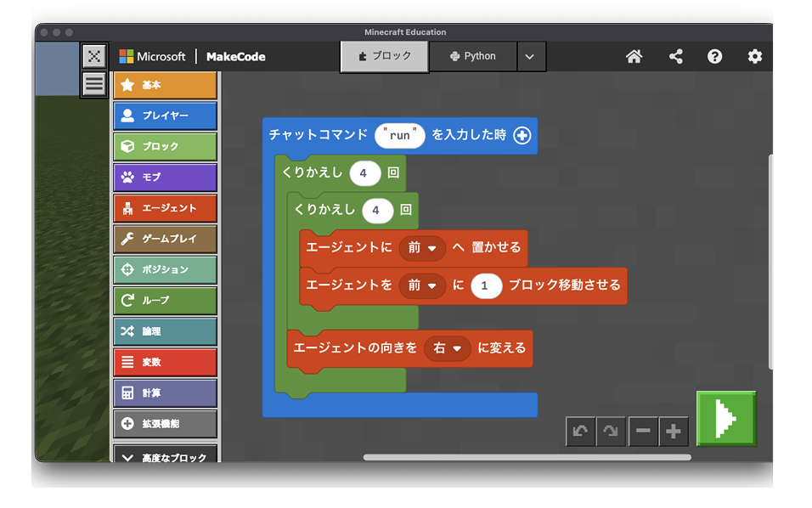Click the undo arrow button

click(580, 431)
